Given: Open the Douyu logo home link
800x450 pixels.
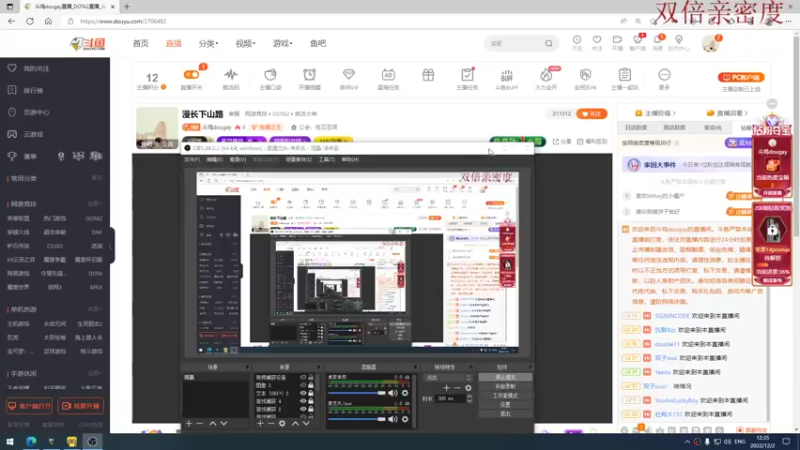Looking at the screenshot, I should [x=88, y=44].
